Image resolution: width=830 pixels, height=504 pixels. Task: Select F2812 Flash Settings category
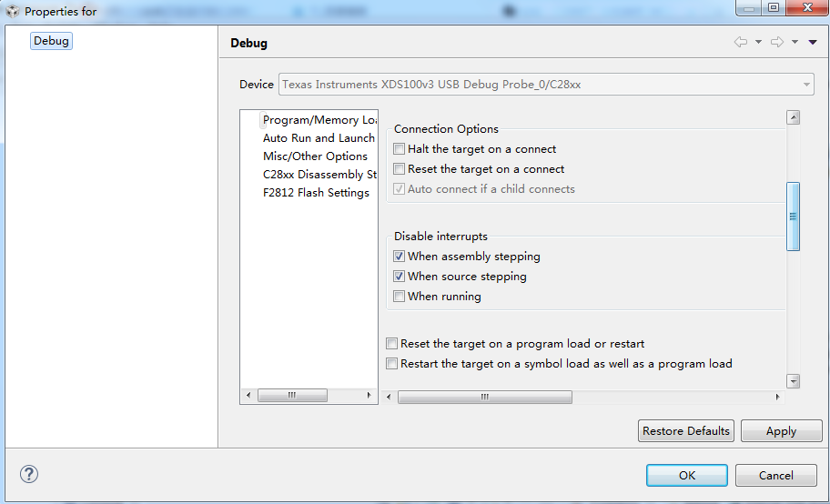tap(316, 193)
